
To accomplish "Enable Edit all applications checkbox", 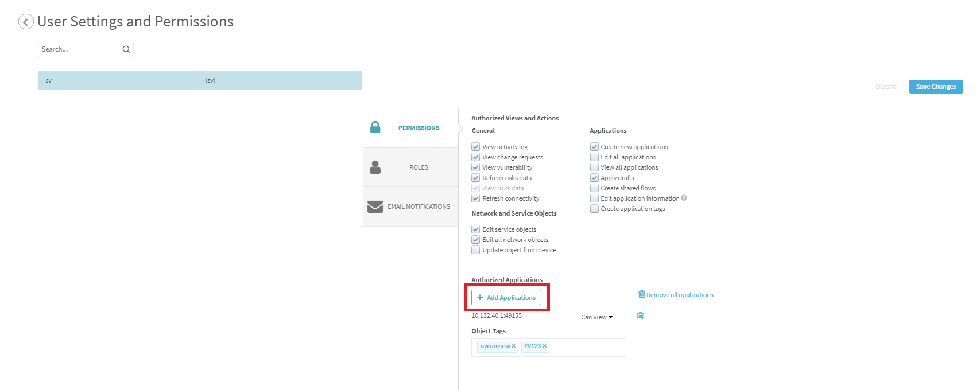I will 594,157.
